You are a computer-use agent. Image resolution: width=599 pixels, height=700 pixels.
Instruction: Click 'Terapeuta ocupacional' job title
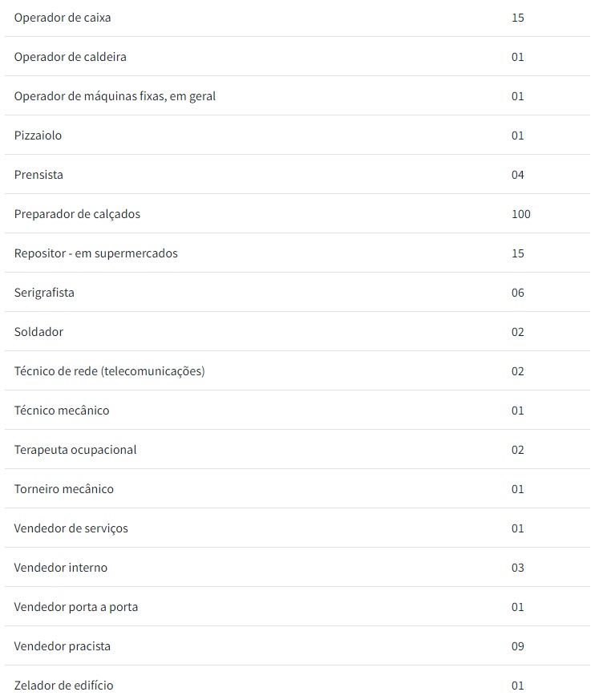tap(75, 450)
